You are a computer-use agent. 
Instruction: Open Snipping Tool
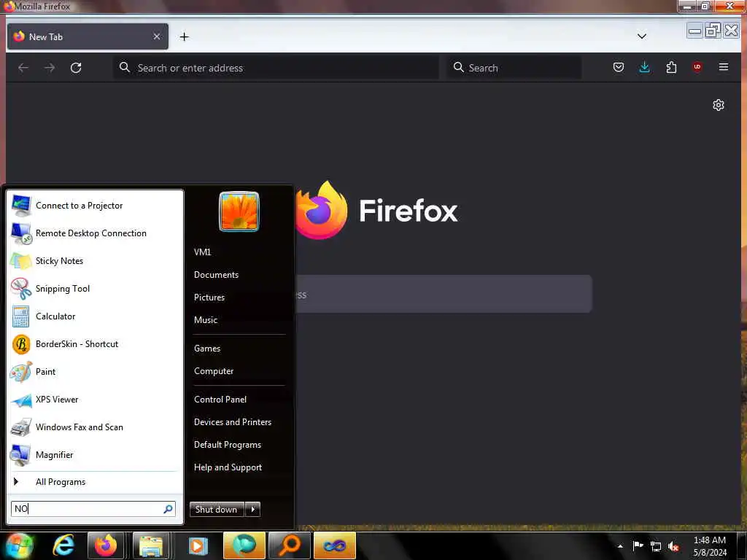click(x=95, y=289)
